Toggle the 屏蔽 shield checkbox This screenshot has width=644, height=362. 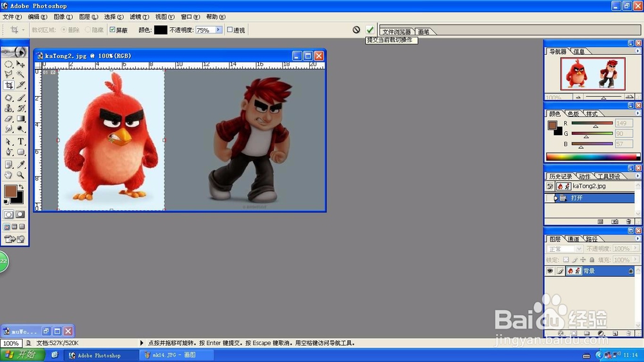(112, 30)
